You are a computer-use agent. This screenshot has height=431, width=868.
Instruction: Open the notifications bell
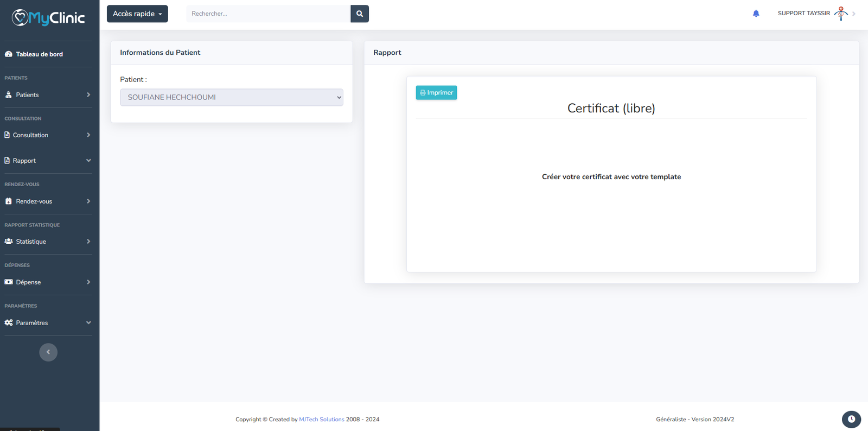[756, 14]
